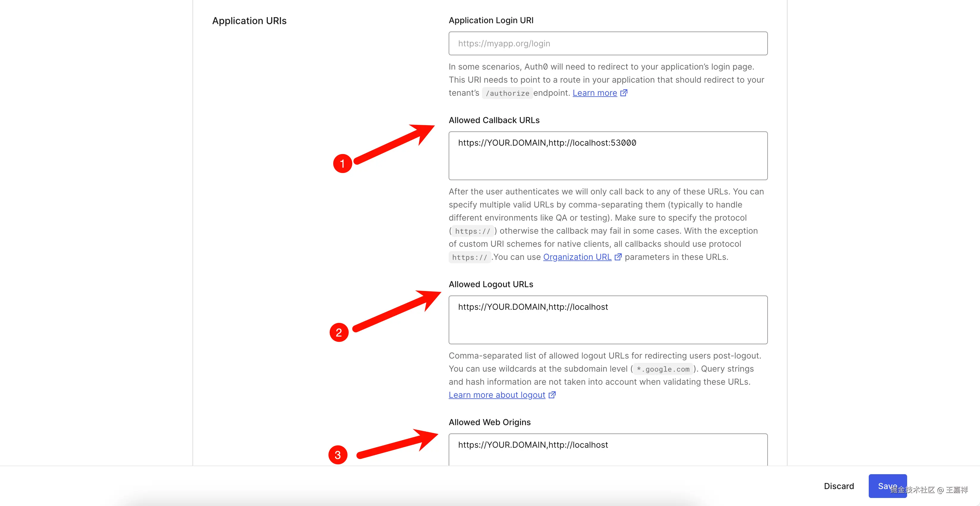Click the external-link icon after Organization URL
Image resolution: width=980 pixels, height=506 pixels.
point(618,257)
